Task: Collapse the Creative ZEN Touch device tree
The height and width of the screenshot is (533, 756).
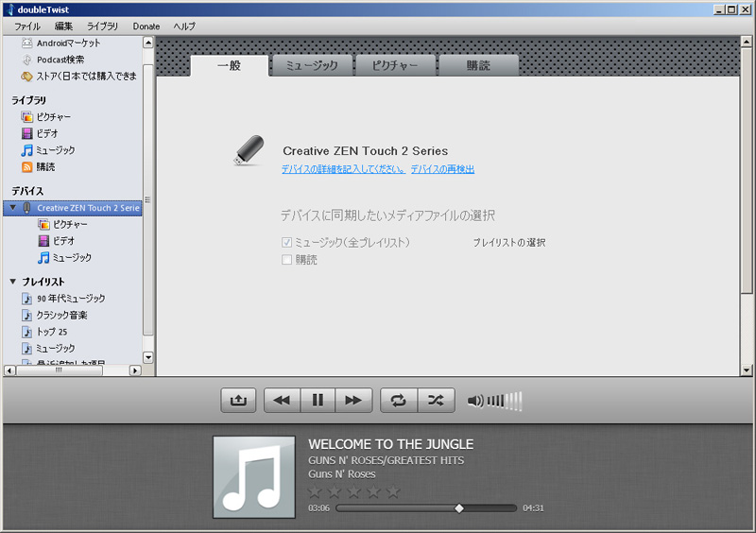Action: point(13,208)
